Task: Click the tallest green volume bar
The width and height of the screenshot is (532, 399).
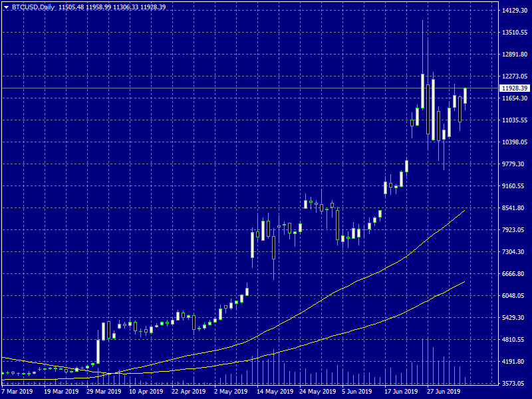Action: 428,361
